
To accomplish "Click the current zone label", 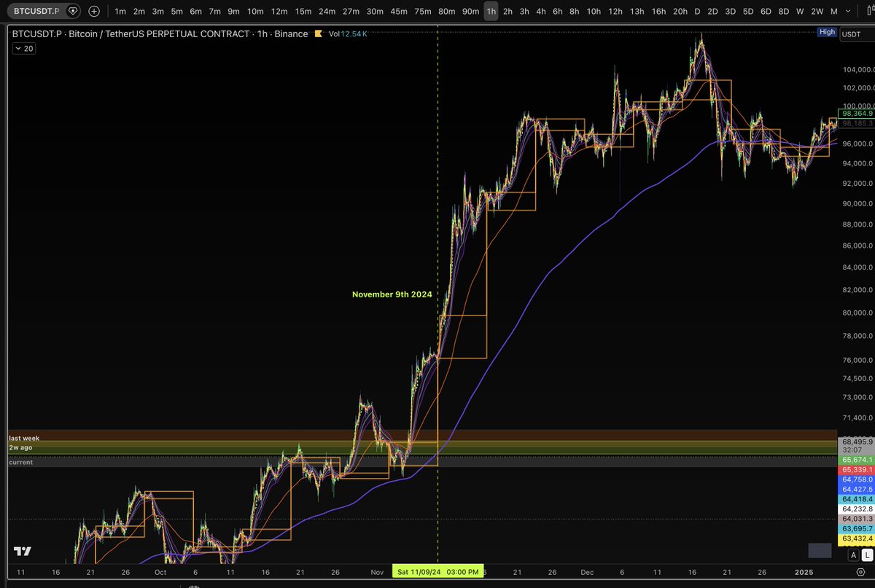I will click(x=20, y=462).
